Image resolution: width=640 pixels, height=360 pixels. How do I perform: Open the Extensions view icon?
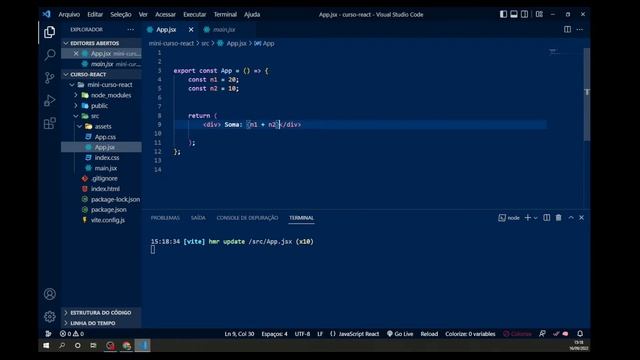pyautogui.click(x=49, y=123)
